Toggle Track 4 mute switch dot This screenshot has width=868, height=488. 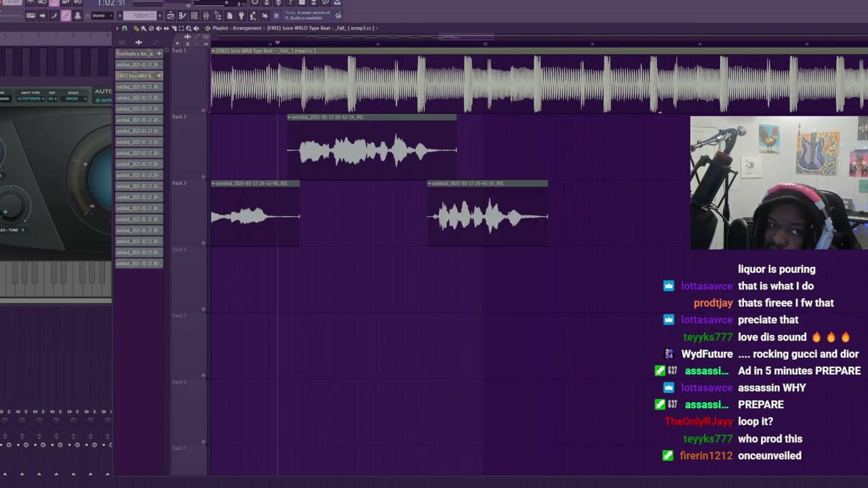(x=203, y=310)
